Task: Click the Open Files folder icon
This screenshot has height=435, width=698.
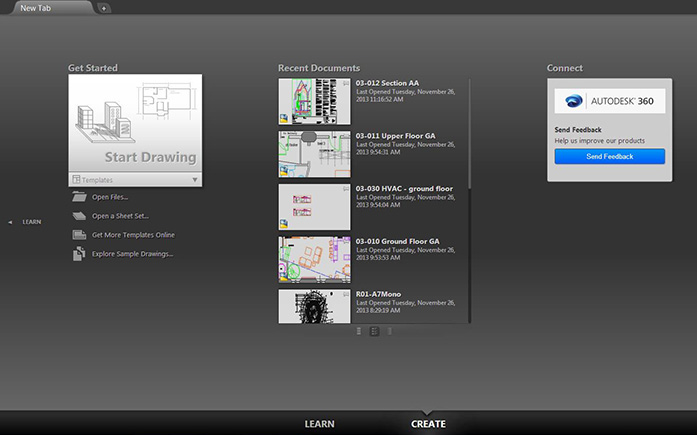Action: tap(79, 196)
